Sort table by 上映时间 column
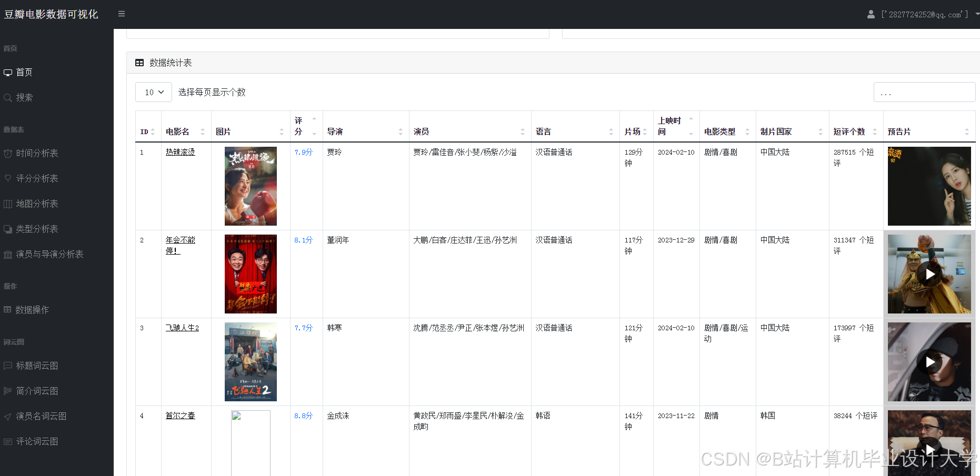980x476 pixels. pyautogui.click(x=676, y=126)
